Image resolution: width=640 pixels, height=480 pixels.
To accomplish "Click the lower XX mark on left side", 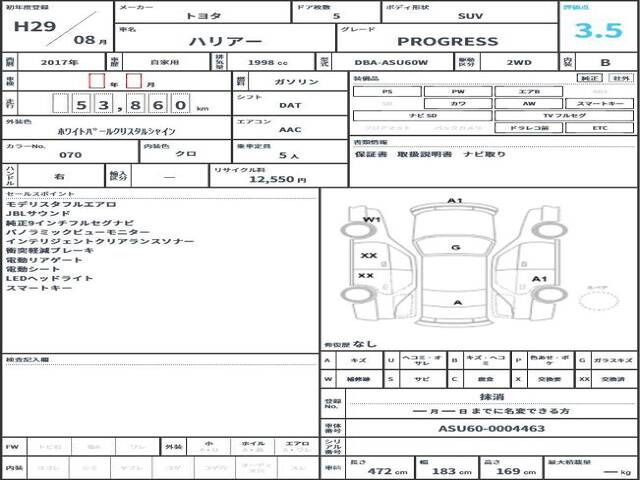I will tap(367, 276).
